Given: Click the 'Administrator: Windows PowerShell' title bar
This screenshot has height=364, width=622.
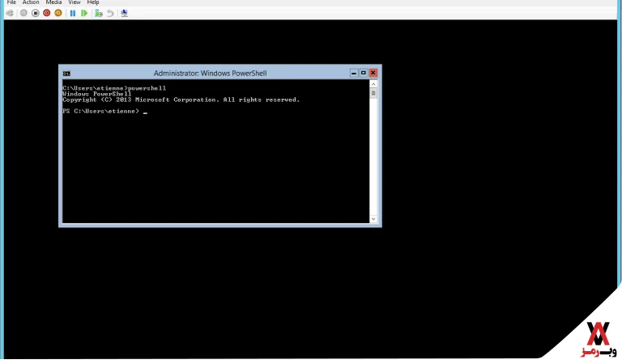Looking at the screenshot, I should [x=210, y=74].
